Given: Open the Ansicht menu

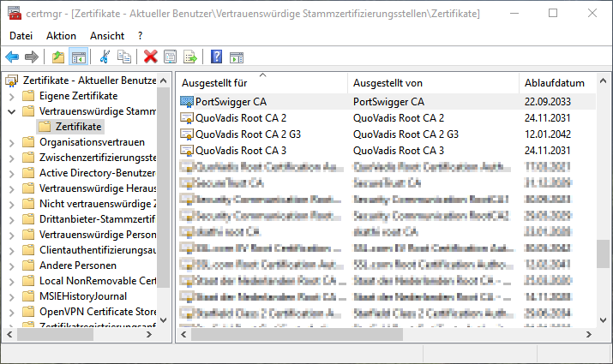Looking at the screenshot, I should 107,35.
